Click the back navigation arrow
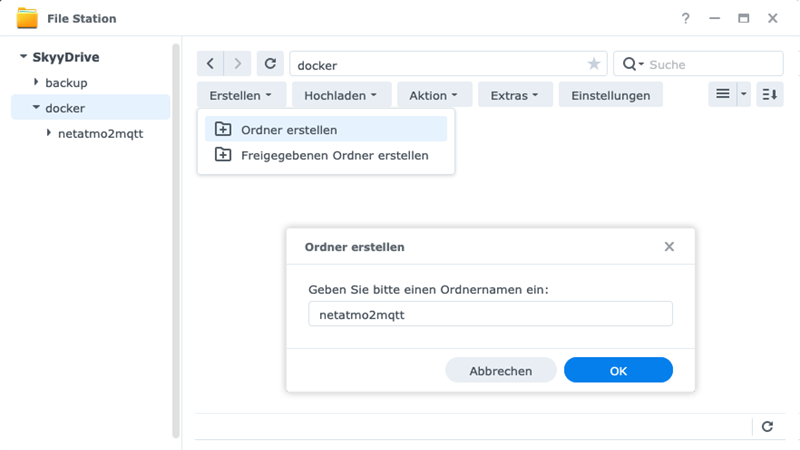This screenshot has height=450, width=800. pos(210,64)
